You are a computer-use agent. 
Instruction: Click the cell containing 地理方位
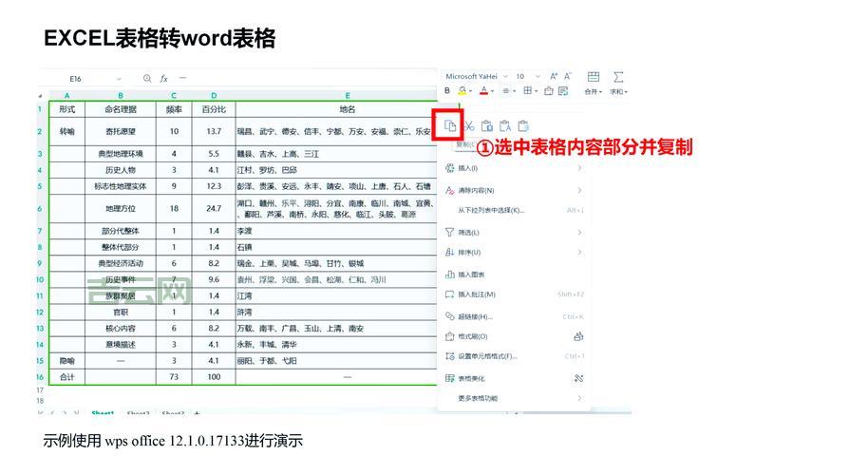pos(121,209)
